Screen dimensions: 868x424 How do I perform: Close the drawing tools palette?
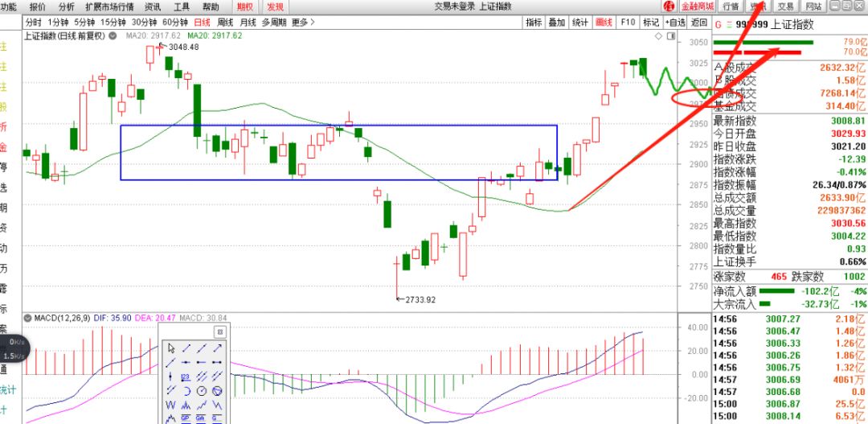pos(219,332)
